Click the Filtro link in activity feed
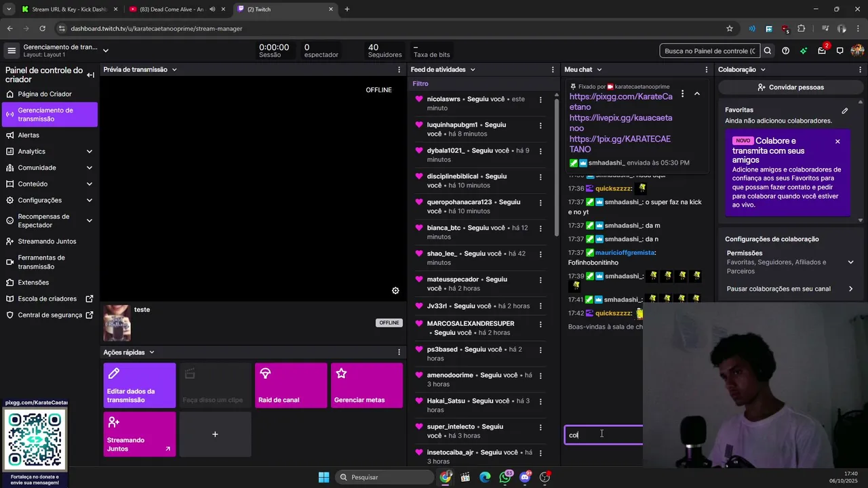 tap(420, 84)
